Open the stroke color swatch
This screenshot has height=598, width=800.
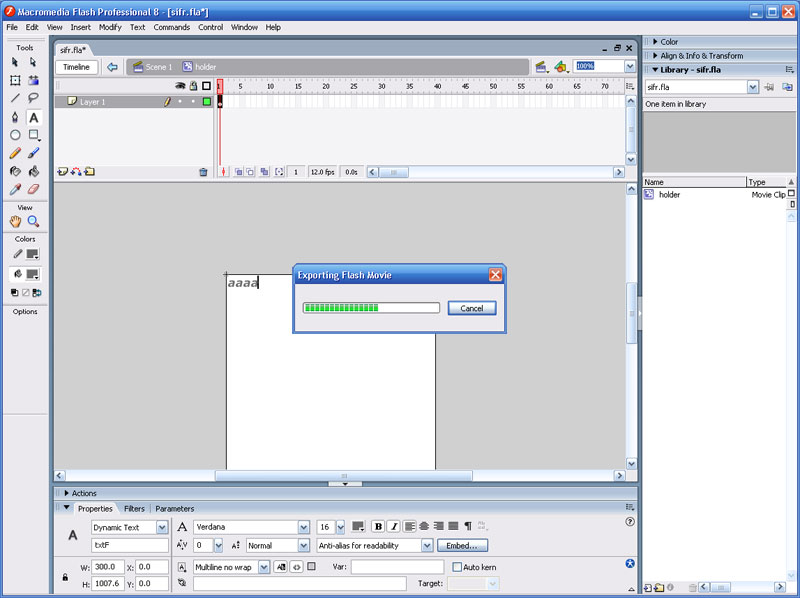pos(33,254)
